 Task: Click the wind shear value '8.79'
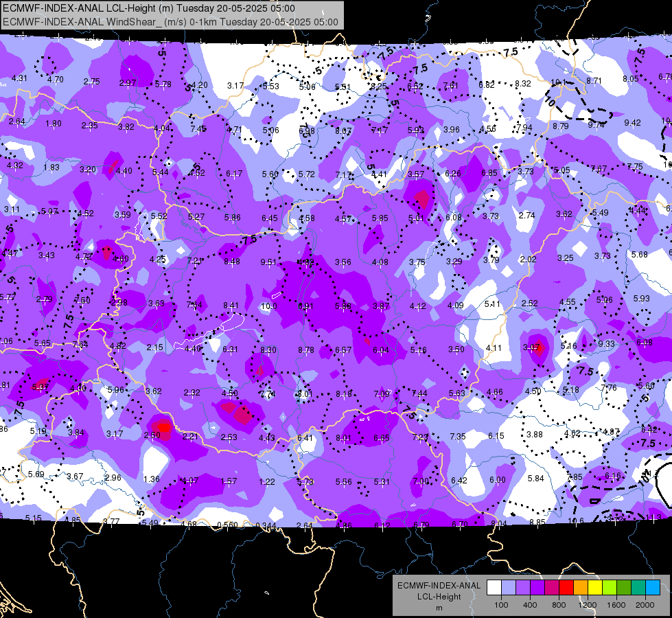(561, 126)
